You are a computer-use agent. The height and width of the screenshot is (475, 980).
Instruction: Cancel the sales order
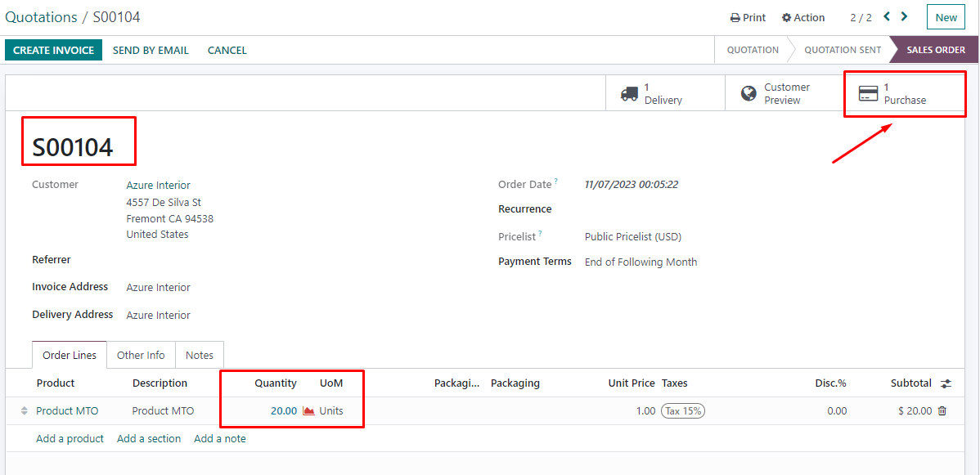pyautogui.click(x=227, y=51)
